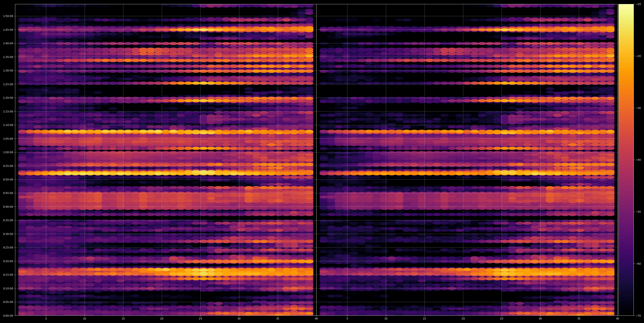Viewport: 644px width, 323px height.
Task: Click the −70 colorbar scale label
Action: pos(638,316)
